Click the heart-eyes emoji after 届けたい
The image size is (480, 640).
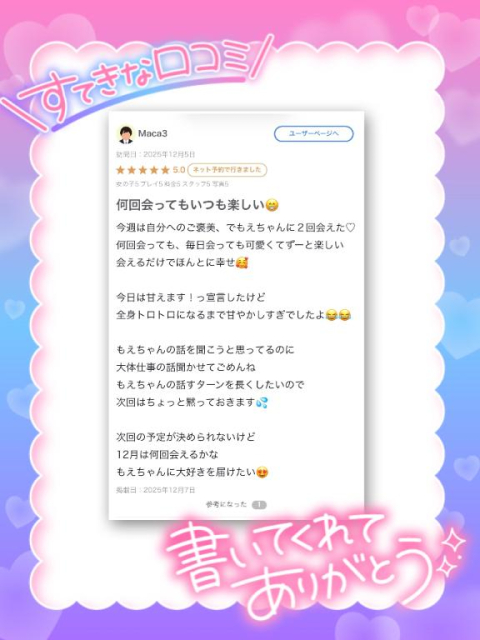pyautogui.click(x=262, y=473)
